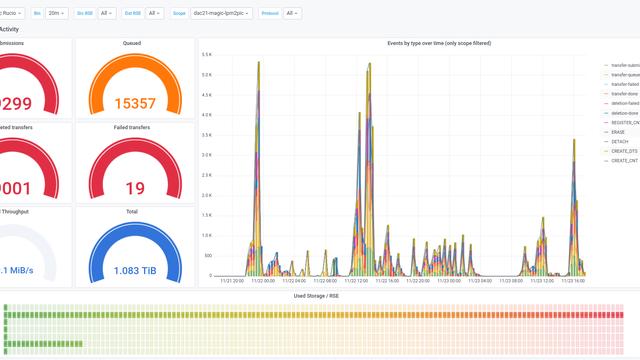Click the CREATE_DTS legend color line
The width and height of the screenshot is (640, 360).
click(606, 151)
